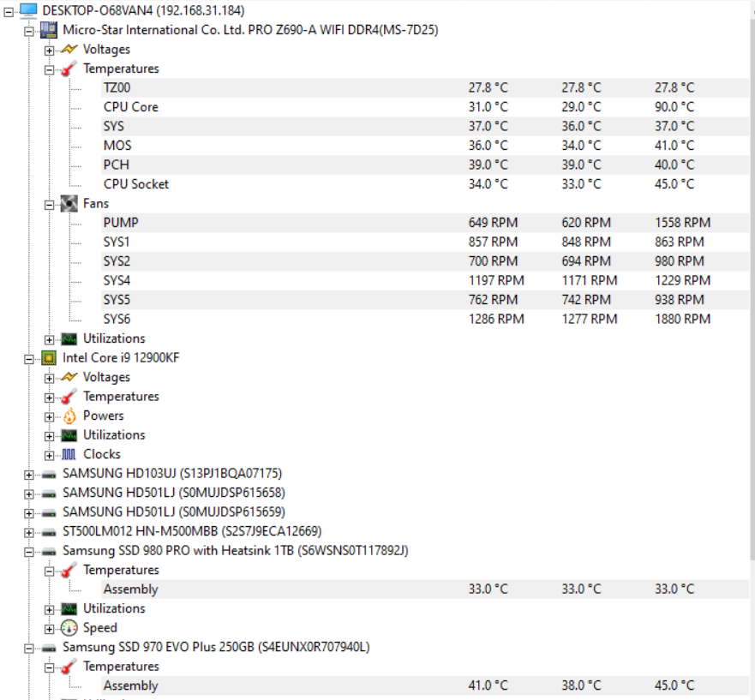Click the Clocks waveform icon
755x700 pixels.
69,454
